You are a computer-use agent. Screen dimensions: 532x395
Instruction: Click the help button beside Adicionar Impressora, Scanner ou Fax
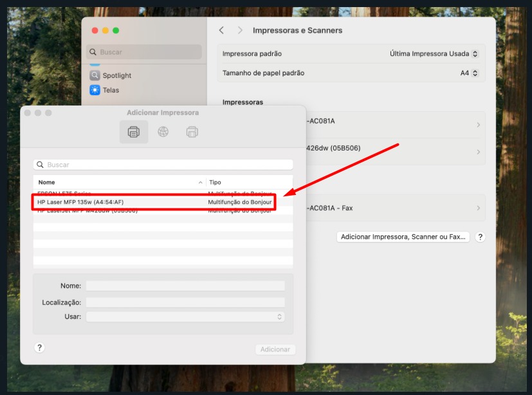(x=480, y=237)
